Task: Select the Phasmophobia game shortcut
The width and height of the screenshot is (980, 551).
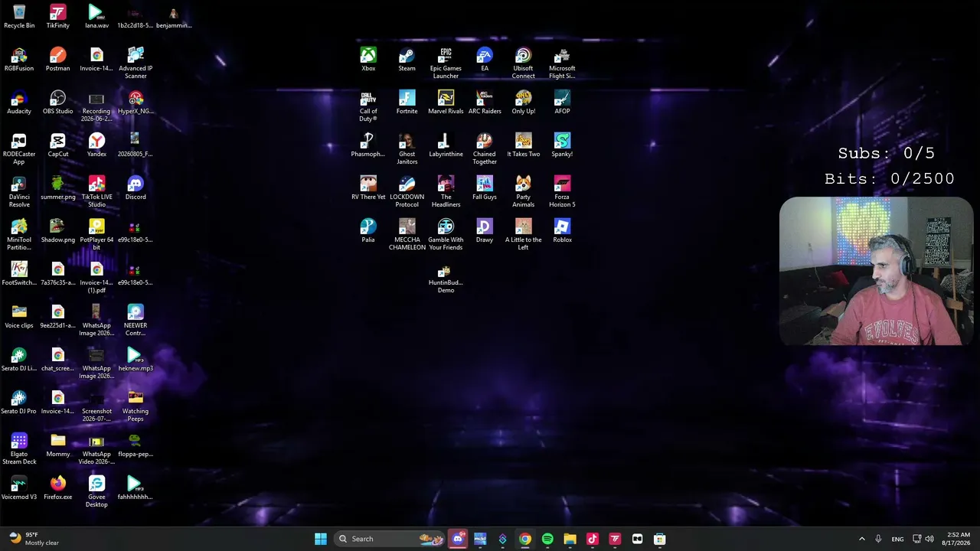Action: [368, 145]
